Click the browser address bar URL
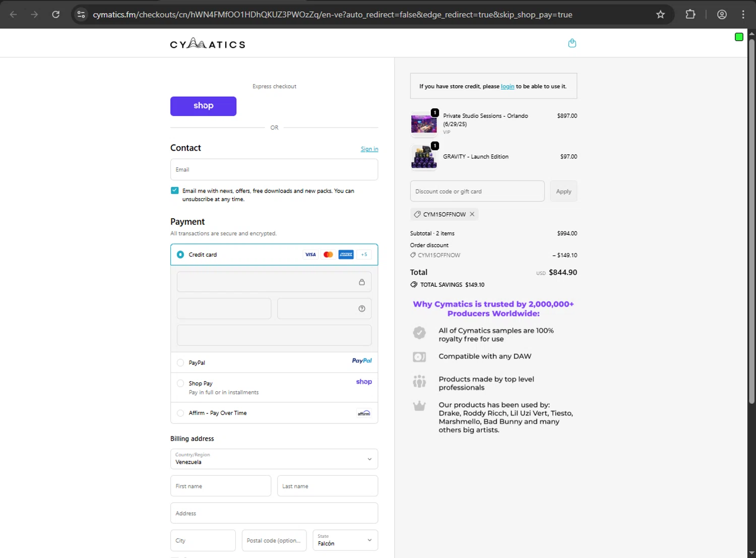756x558 pixels. click(333, 15)
